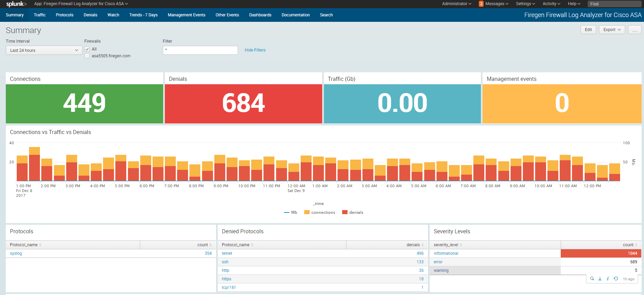Click the Management events 0 tile
The image size is (644, 295).
pos(562,104)
